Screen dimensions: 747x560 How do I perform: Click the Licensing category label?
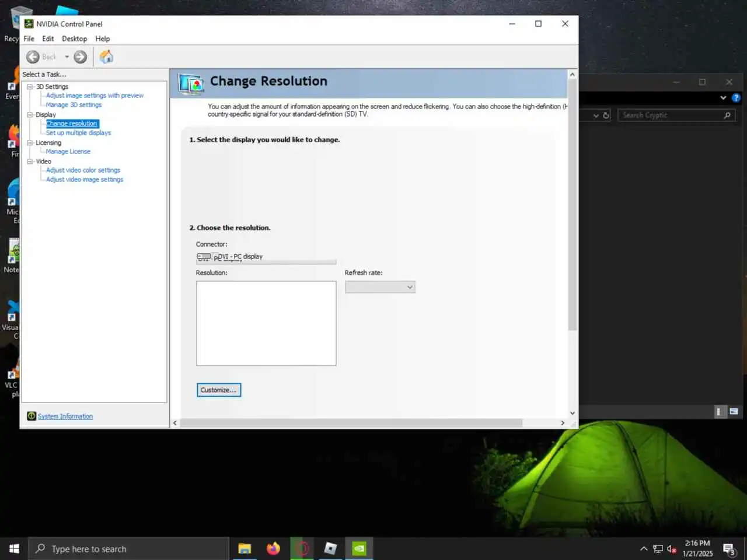click(x=48, y=142)
